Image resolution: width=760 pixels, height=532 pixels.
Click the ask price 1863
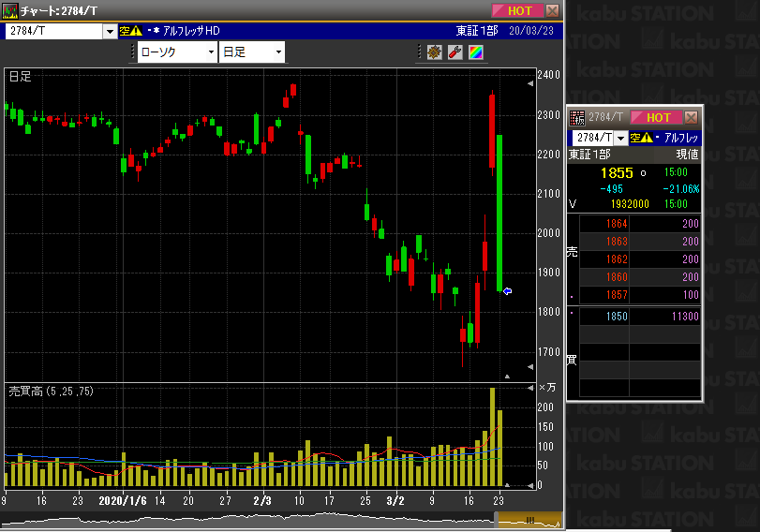tap(617, 242)
